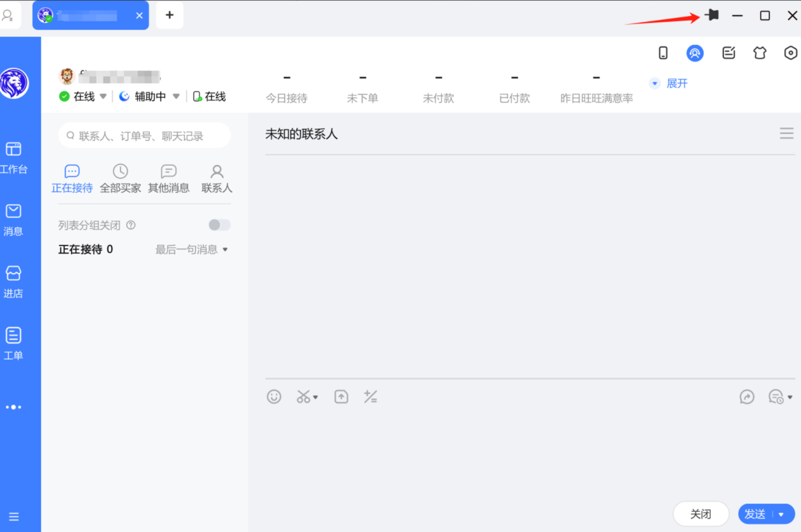Screen dimensions: 801x532
Task: Click the clothing/shop item icon
Action: [760, 53]
